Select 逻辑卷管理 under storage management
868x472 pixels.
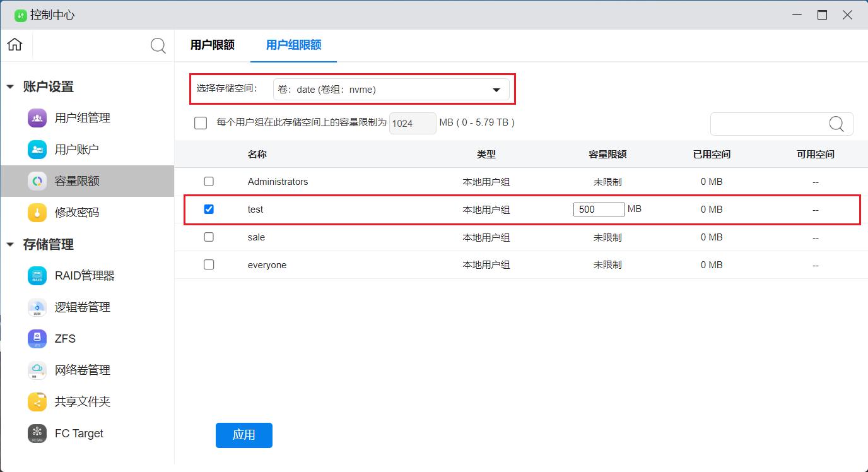83,307
